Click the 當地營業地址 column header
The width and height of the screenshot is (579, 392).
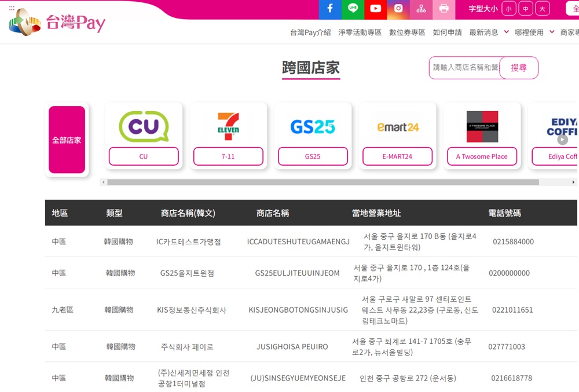(x=376, y=213)
